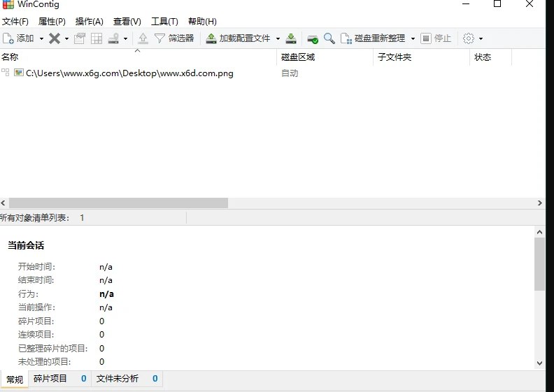Switch to the 常规 tab
The image size is (554, 392).
[x=15, y=379]
